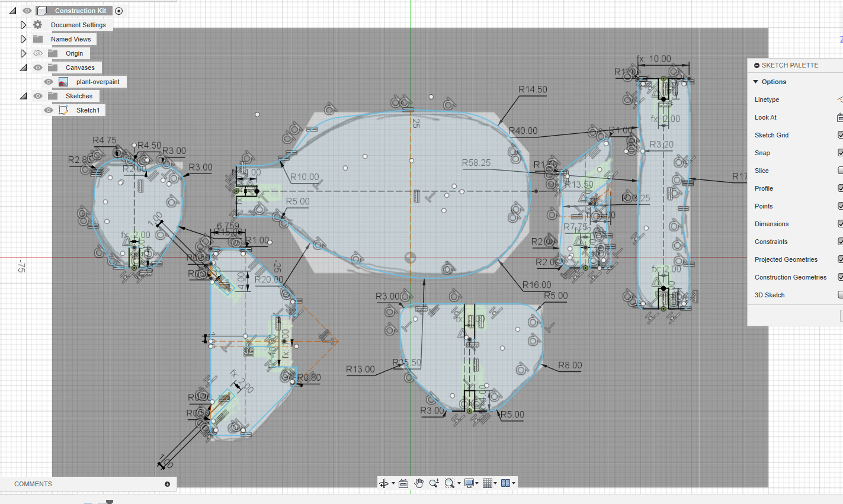The width and height of the screenshot is (843, 504).
Task: Click the Zoom Window fit icon
Action: point(450,483)
